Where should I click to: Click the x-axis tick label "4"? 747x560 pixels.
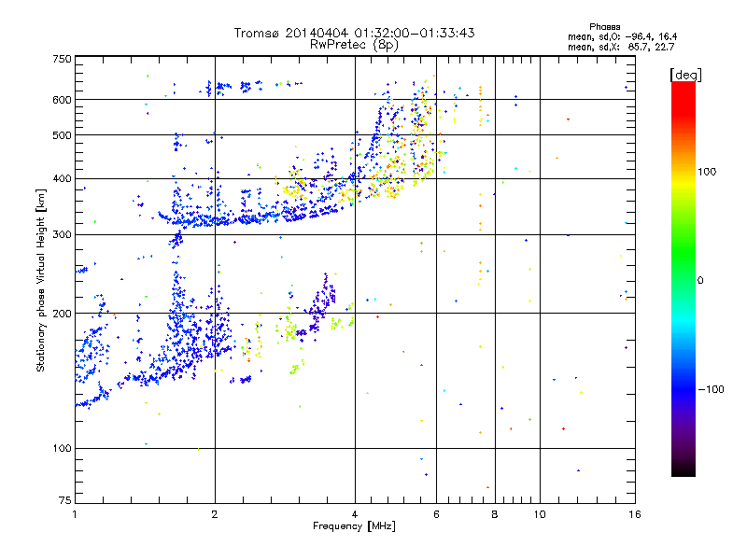pyautogui.click(x=355, y=514)
